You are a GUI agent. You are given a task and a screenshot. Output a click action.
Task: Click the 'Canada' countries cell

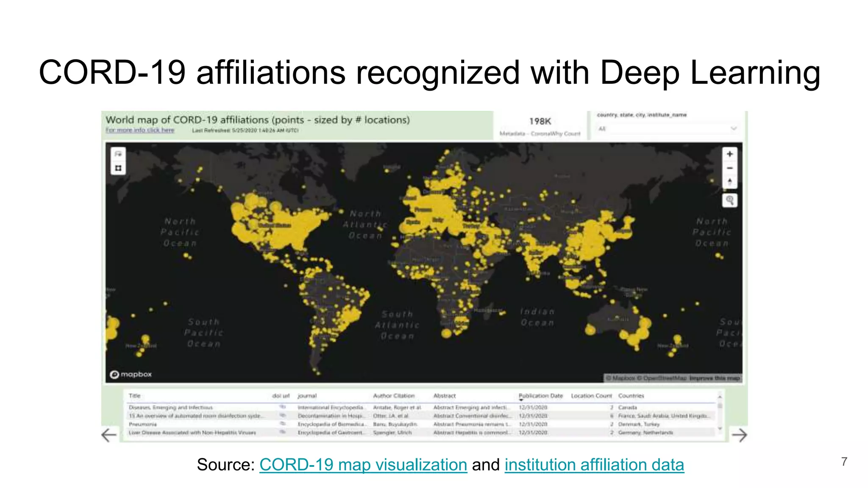tap(627, 407)
